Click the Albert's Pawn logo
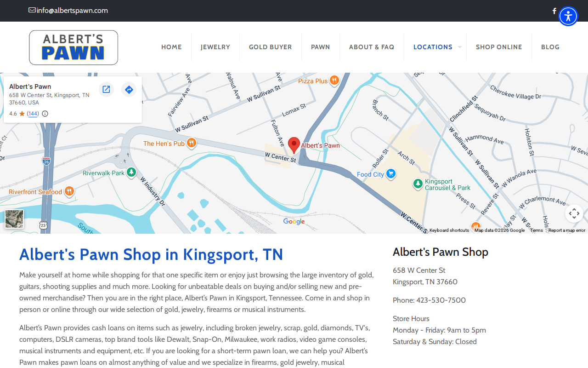Viewport: 588px width, 368px height. pos(73,47)
